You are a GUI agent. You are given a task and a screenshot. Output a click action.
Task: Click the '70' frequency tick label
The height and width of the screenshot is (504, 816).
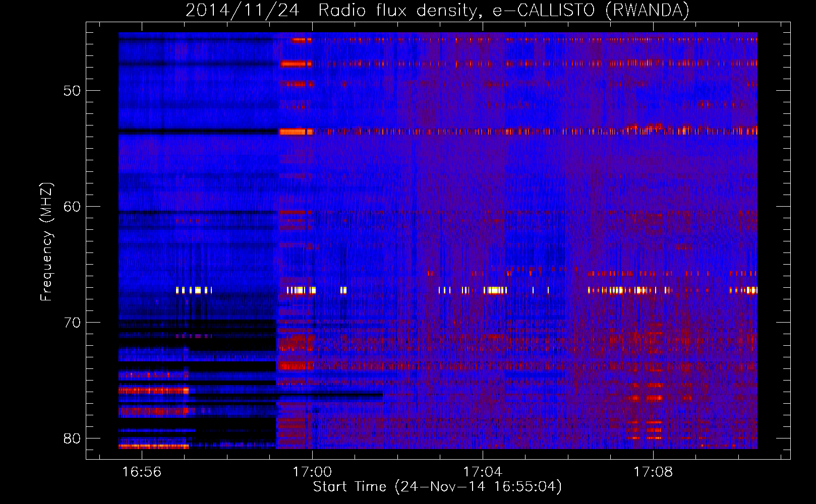72,323
